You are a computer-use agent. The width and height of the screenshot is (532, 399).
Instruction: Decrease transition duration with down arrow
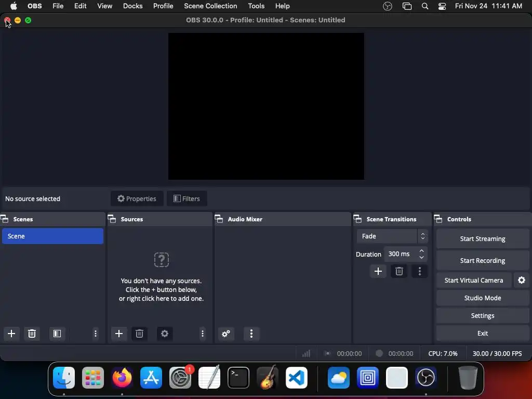click(x=421, y=257)
